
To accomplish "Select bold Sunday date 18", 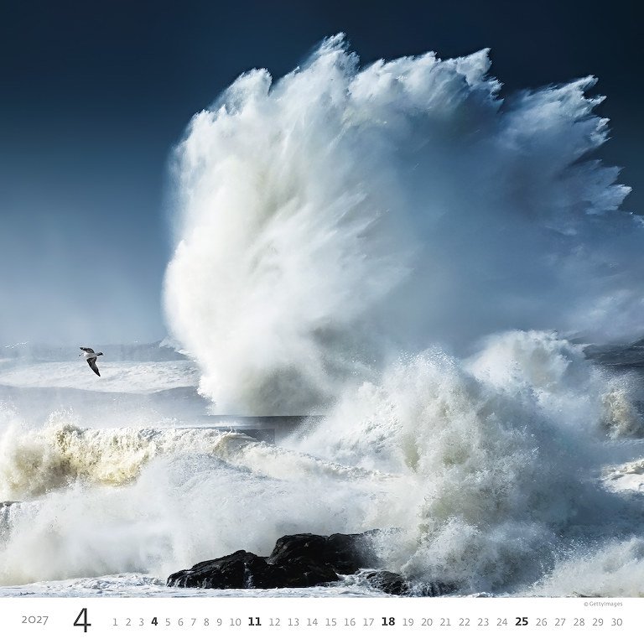I will [388, 622].
